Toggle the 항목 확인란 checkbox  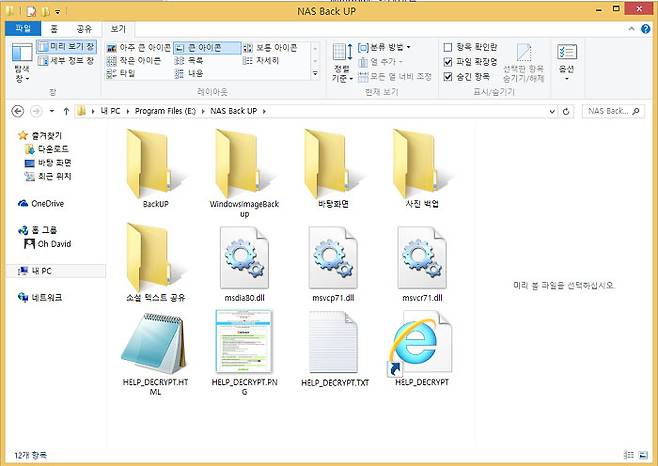448,47
